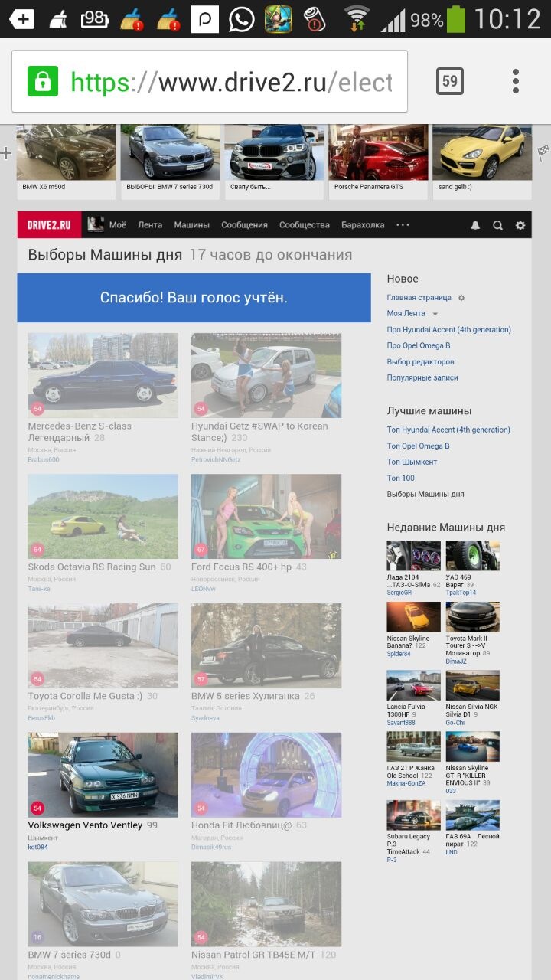Open the user avatar in the nav bar
The width and height of the screenshot is (551, 980).
[96, 224]
